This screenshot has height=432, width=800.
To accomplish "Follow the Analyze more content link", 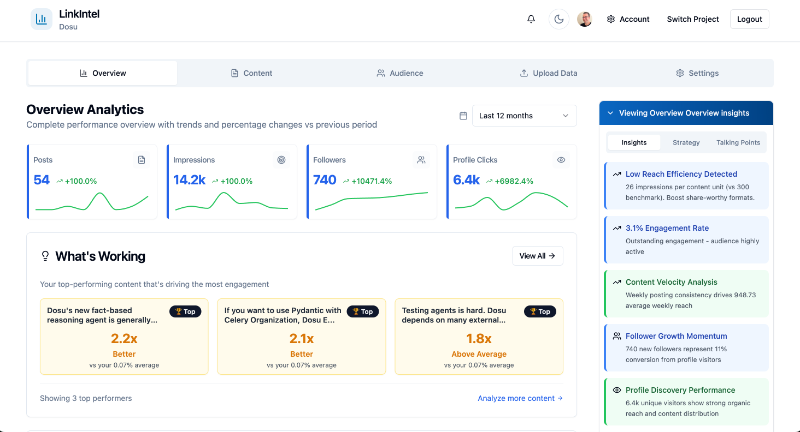I will 520,398.
